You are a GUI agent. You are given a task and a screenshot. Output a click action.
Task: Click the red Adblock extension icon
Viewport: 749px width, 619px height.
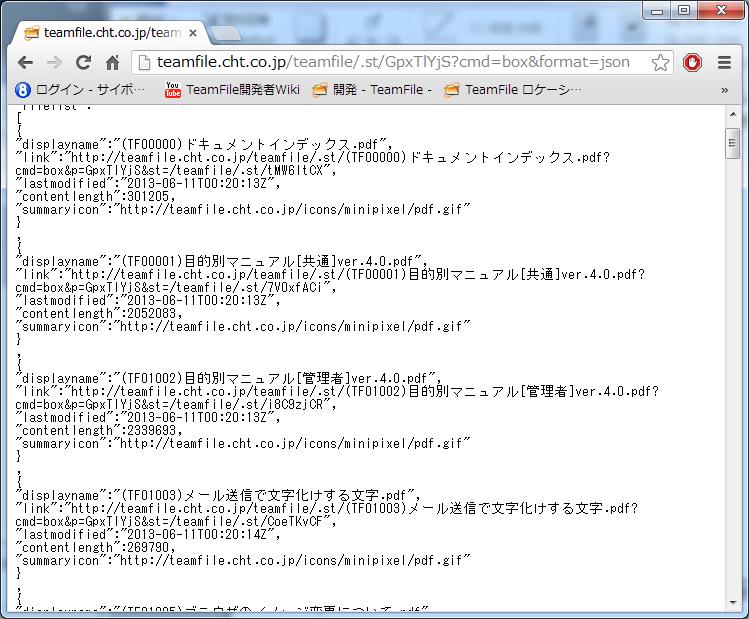coord(693,62)
